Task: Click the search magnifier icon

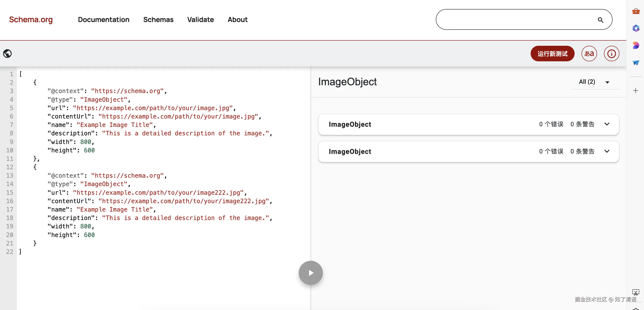Action: [x=600, y=20]
